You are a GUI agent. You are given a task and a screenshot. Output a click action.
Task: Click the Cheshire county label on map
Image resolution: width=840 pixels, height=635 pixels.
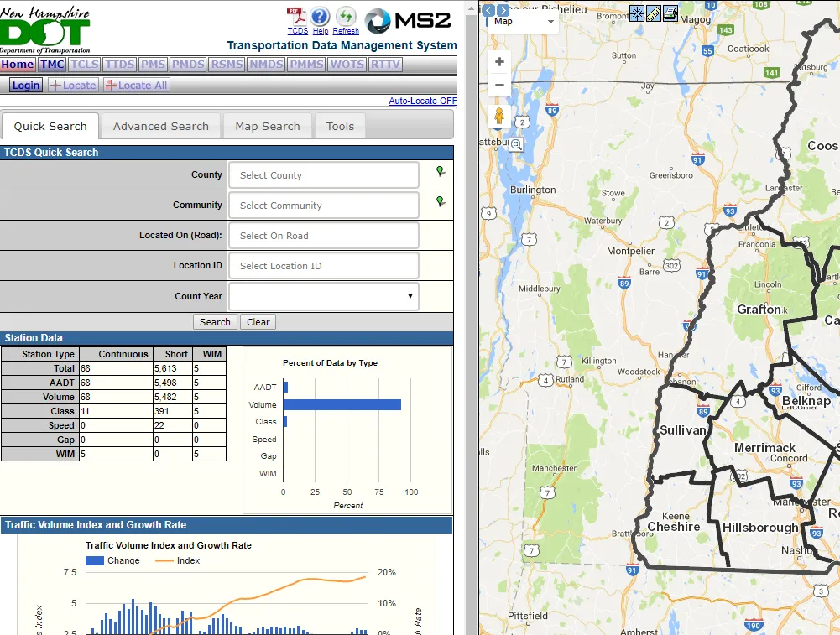[x=673, y=527]
